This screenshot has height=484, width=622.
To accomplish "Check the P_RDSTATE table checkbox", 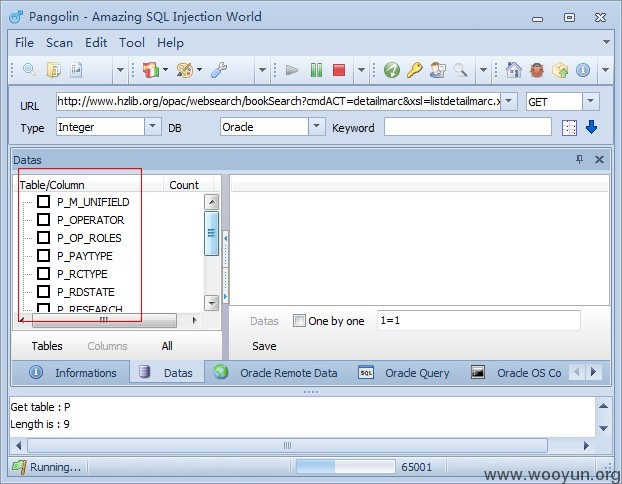I will point(43,291).
